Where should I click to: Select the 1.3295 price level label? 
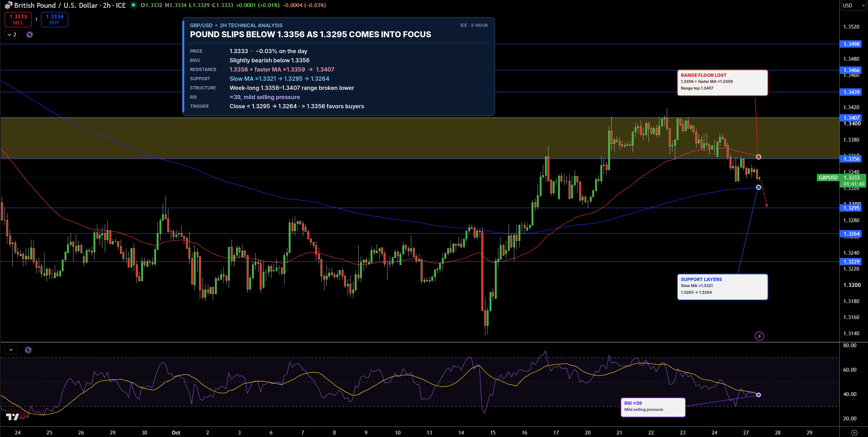pyautogui.click(x=851, y=208)
